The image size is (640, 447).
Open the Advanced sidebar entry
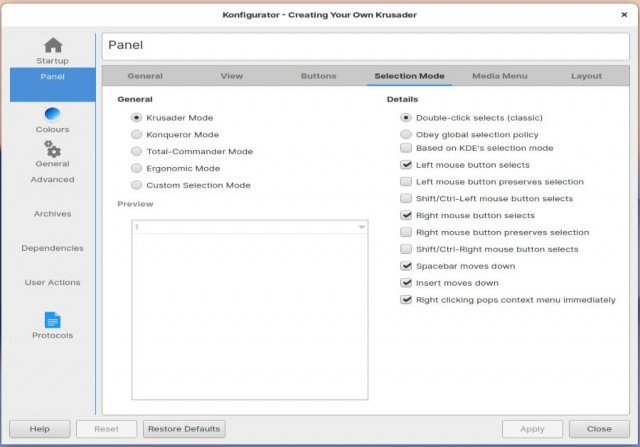(x=52, y=179)
